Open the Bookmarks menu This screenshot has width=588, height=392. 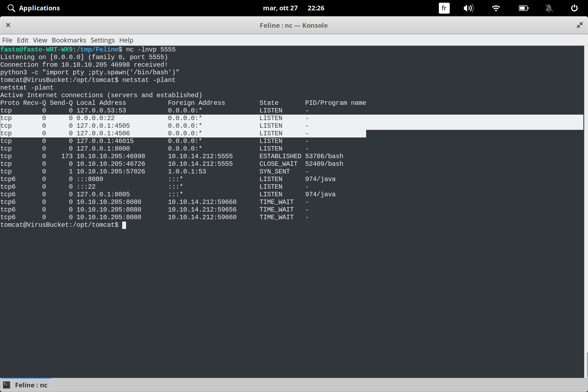pos(69,40)
